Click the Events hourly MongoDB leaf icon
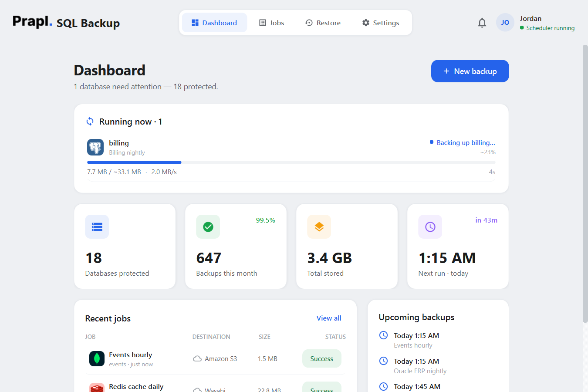Screen dimensions: 588x392 click(97, 359)
